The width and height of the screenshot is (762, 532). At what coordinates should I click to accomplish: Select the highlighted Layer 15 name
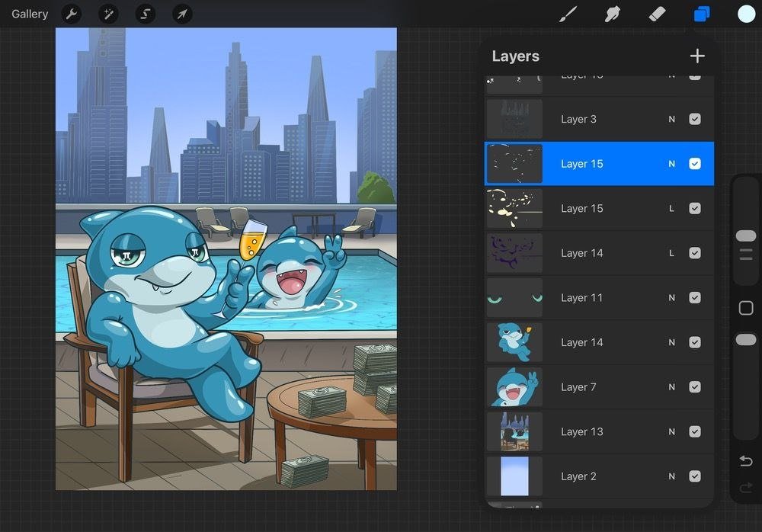(581, 164)
